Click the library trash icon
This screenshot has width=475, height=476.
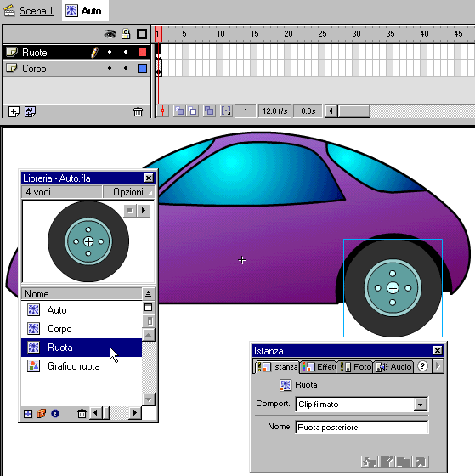(82, 413)
